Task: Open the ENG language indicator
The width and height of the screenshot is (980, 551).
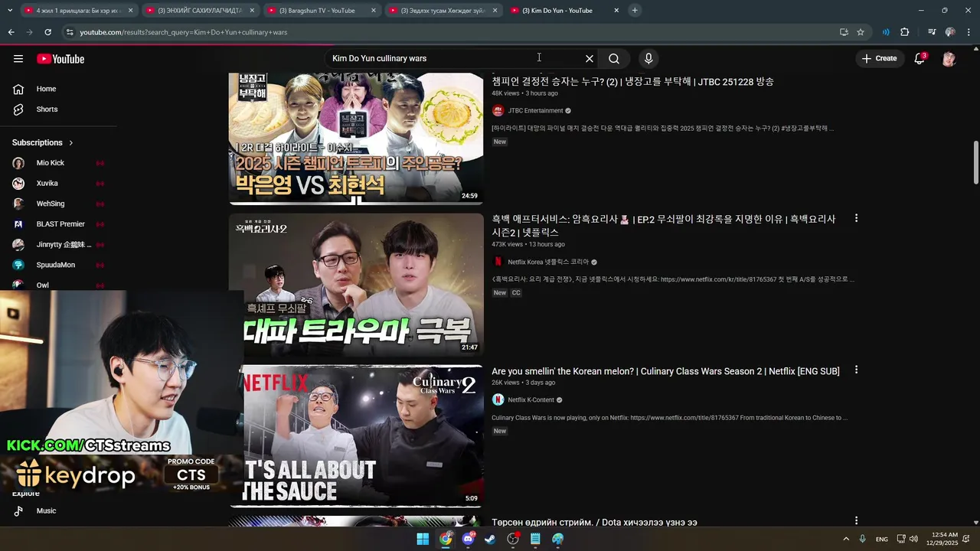Action: click(882, 539)
